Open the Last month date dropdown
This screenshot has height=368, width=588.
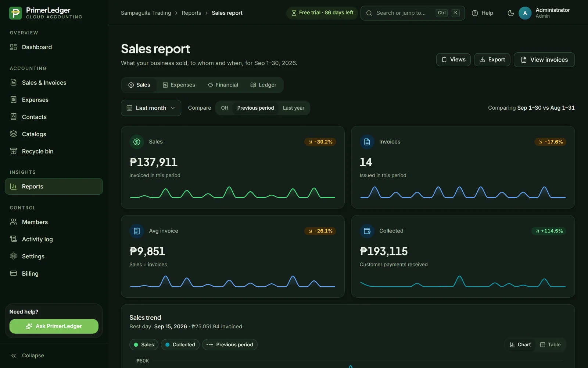(151, 108)
